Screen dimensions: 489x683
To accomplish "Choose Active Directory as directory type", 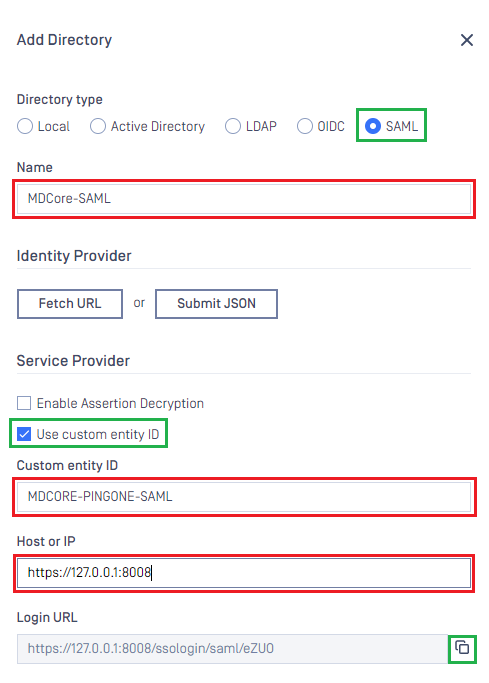I will point(98,126).
